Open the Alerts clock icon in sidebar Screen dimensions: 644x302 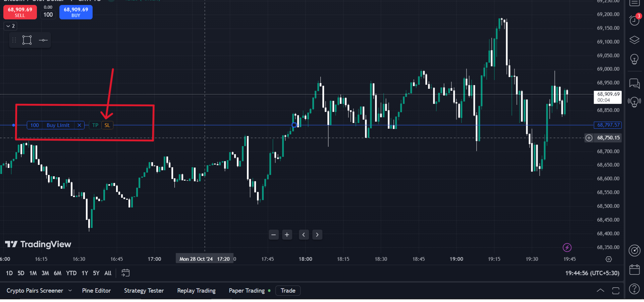pyautogui.click(x=634, y=20)
